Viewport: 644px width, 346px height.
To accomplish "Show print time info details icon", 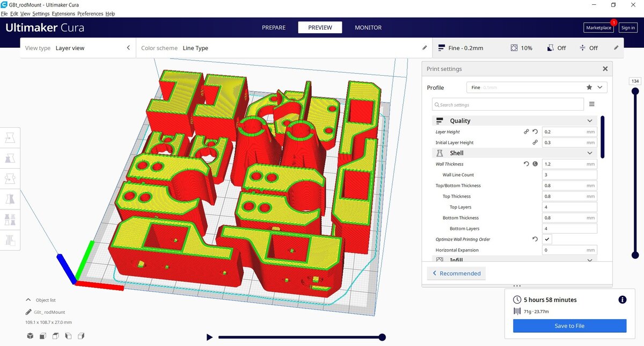I will click(x=622, y=300).
